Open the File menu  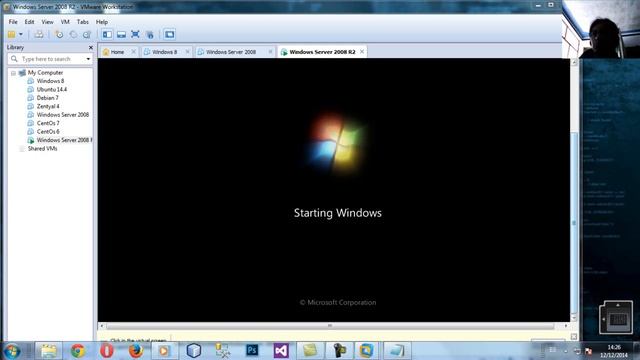coord(13,22)
